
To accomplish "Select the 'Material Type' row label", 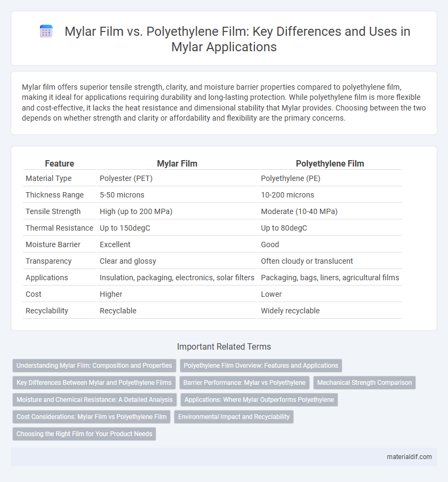I will point(49,178).
